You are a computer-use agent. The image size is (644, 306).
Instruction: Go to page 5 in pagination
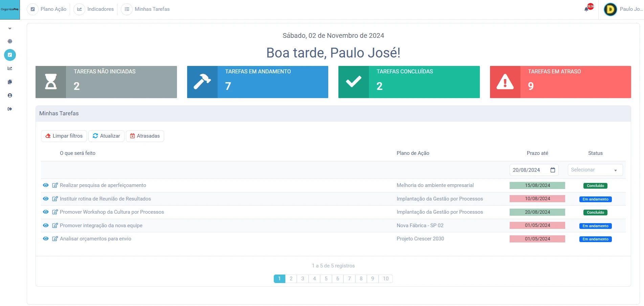click(x=326, y=279)
